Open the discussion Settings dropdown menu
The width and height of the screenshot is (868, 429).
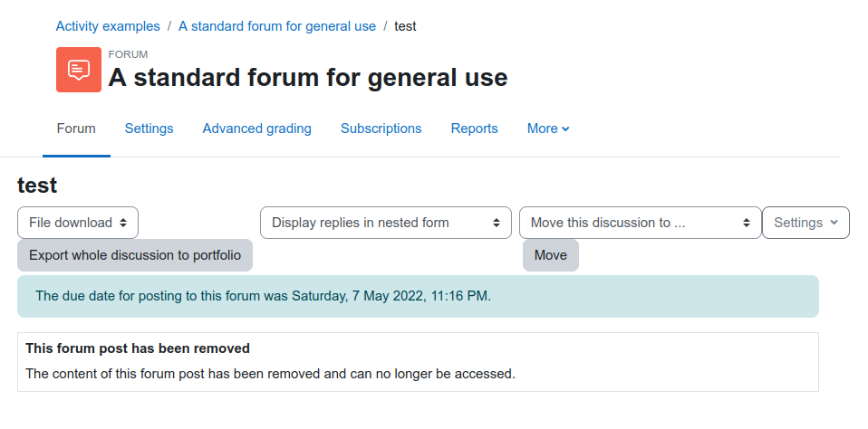[805, 223]
